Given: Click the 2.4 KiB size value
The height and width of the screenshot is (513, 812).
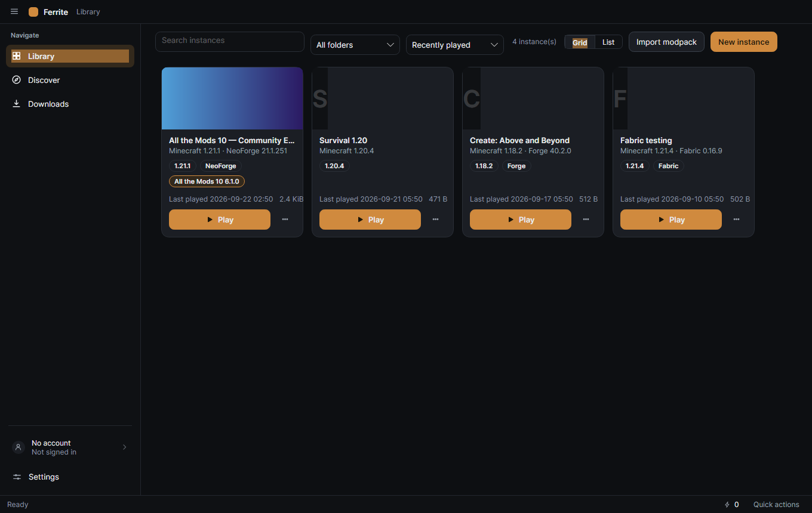Looking at the screenshot, I should 291,199.
